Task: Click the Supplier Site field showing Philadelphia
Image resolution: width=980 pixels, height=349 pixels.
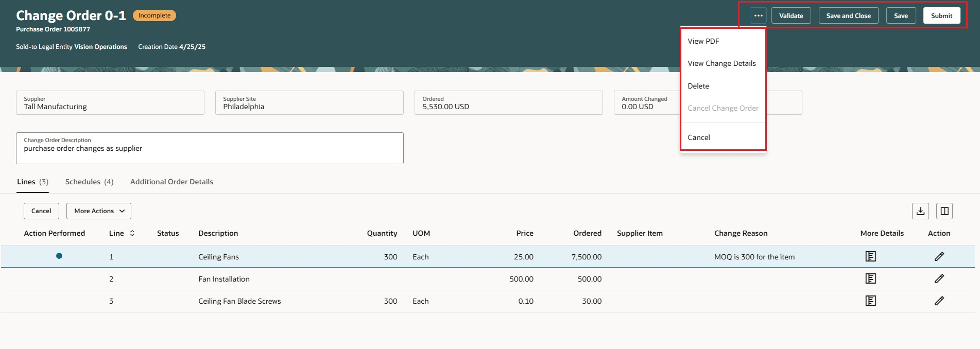Action: point(310,102)
